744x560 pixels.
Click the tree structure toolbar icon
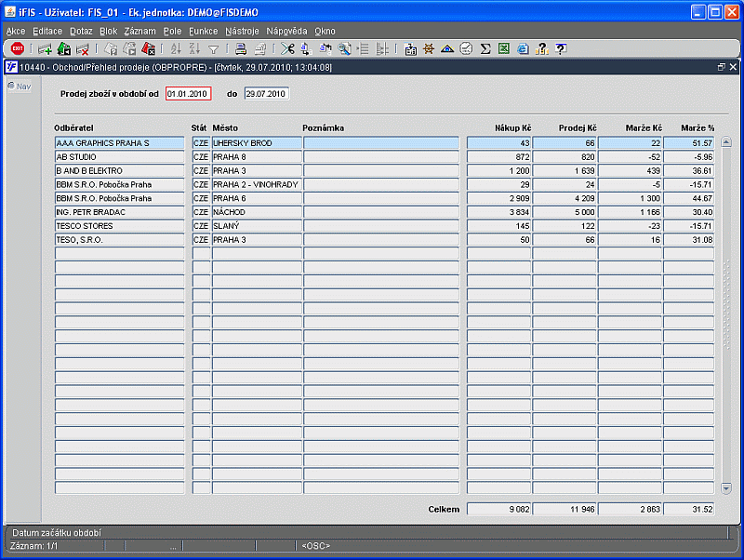[382, 48]
